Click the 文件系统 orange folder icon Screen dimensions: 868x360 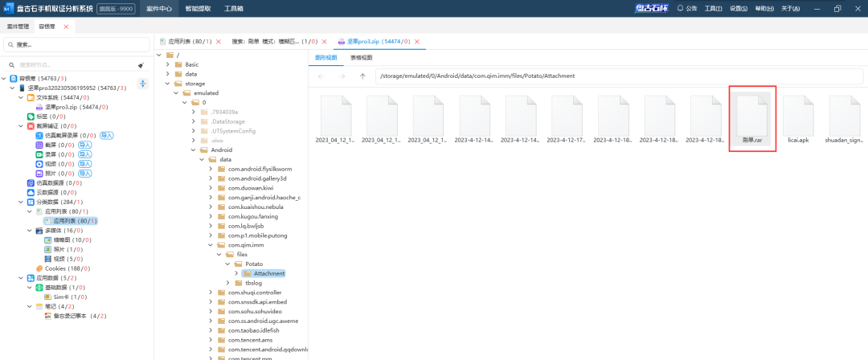pos(31,97)
